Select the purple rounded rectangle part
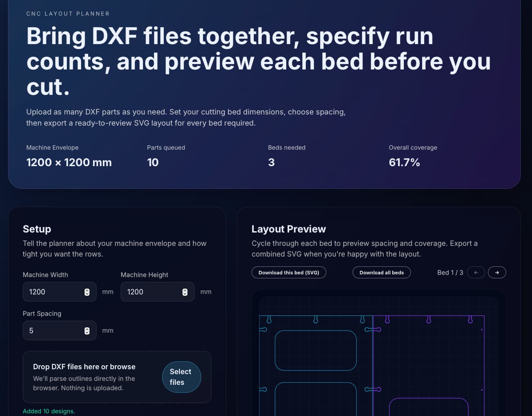532x416 pixels. click(x=429, y=407)
